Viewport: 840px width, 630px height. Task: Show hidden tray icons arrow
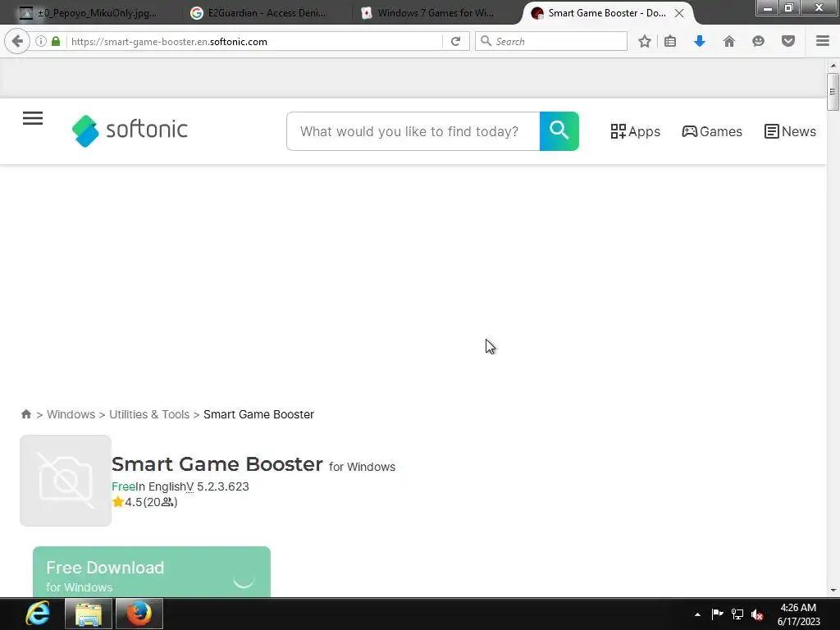(x=697, y=614)
